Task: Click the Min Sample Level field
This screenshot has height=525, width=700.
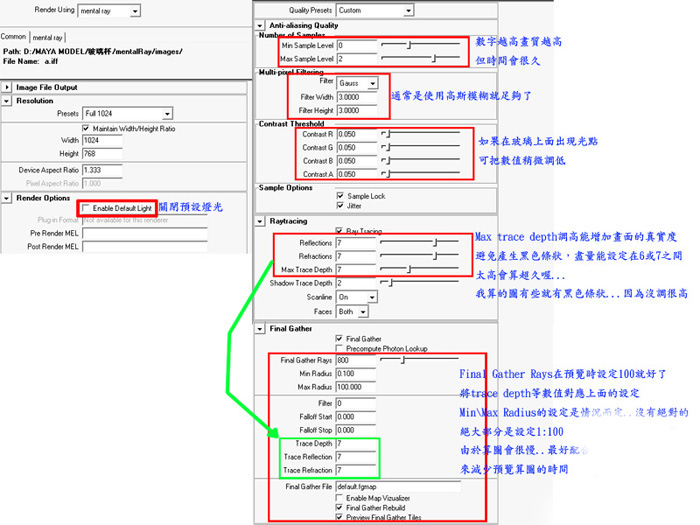Action: click(x=356, y=46)
